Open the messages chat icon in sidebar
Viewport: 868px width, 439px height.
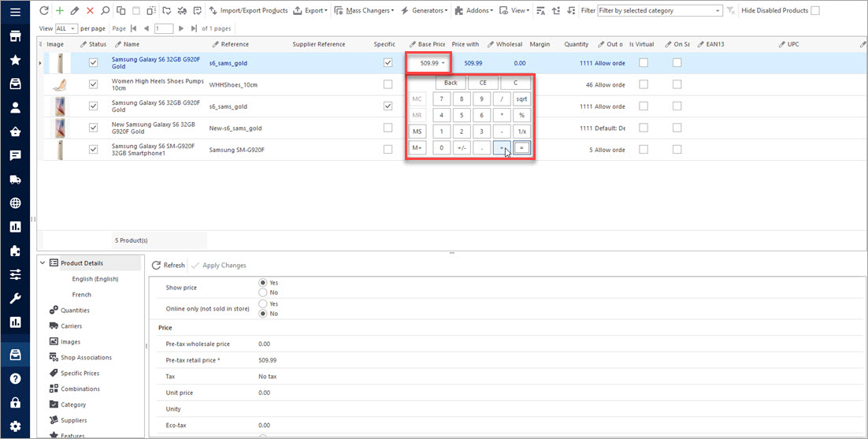(x=16, y=155)
